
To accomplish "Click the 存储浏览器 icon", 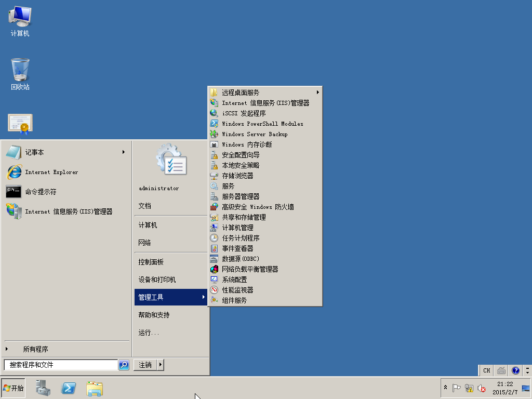I will pos(214,176).
